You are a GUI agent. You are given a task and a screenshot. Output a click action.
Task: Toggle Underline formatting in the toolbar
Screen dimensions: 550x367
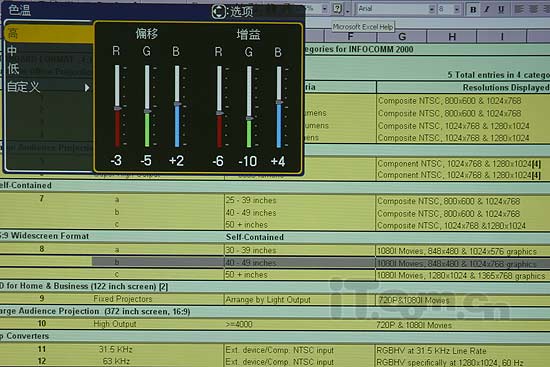point(501,9)
